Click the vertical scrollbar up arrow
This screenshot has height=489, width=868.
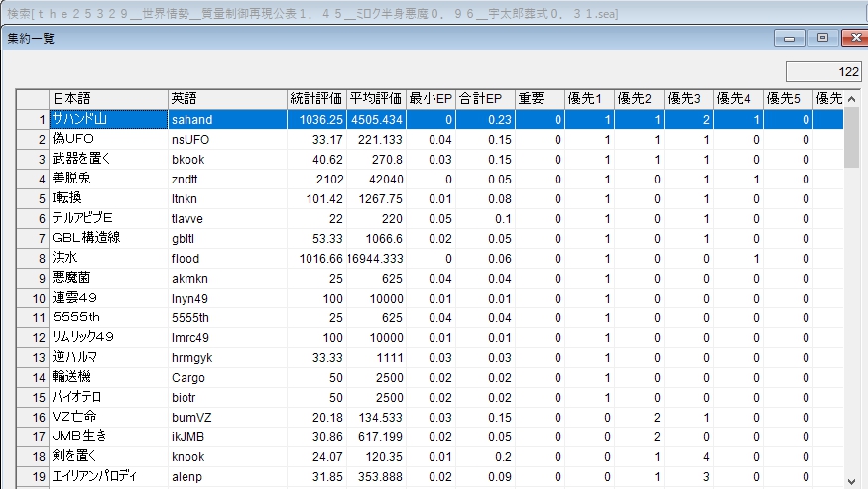click(x=852, y=98)
